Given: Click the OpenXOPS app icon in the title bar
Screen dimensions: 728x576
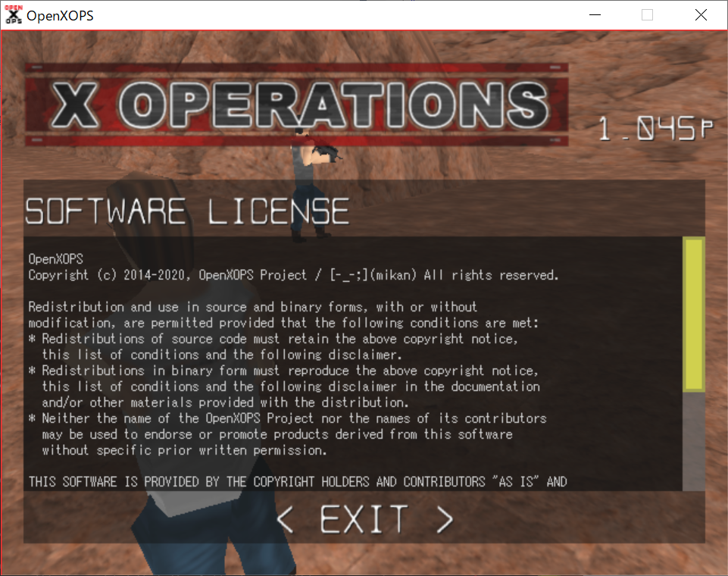Looking at the screenshot, I should 14,15.
